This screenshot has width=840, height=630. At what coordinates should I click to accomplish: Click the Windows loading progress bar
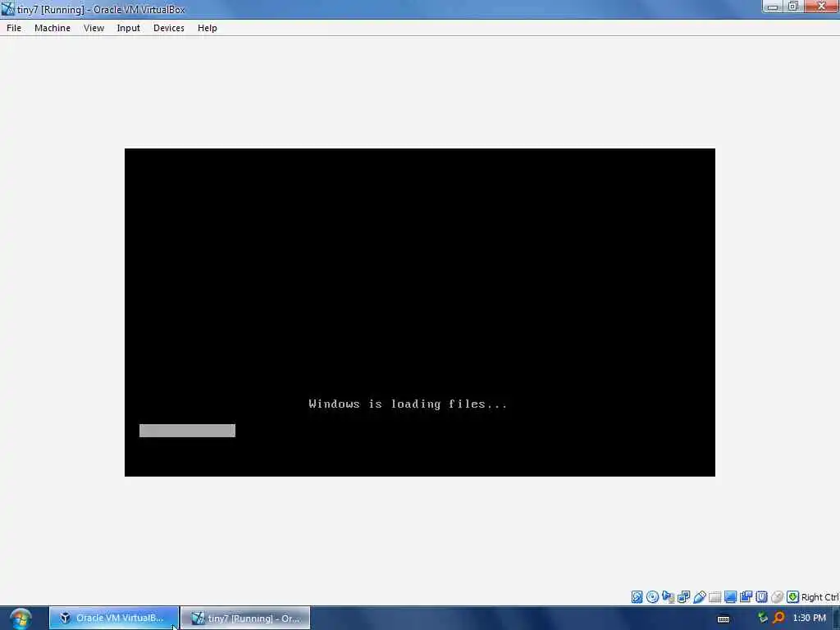click(x=188, y=431)
